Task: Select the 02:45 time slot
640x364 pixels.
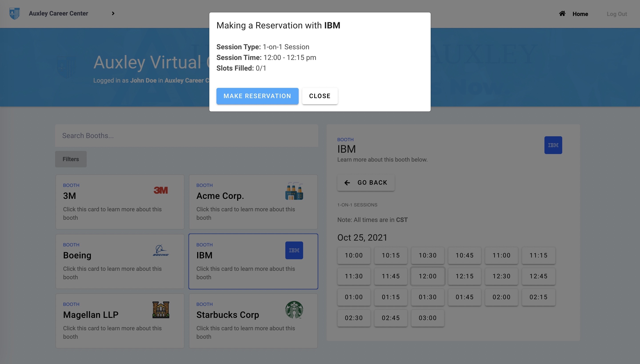Action: [x=391, y=318]
